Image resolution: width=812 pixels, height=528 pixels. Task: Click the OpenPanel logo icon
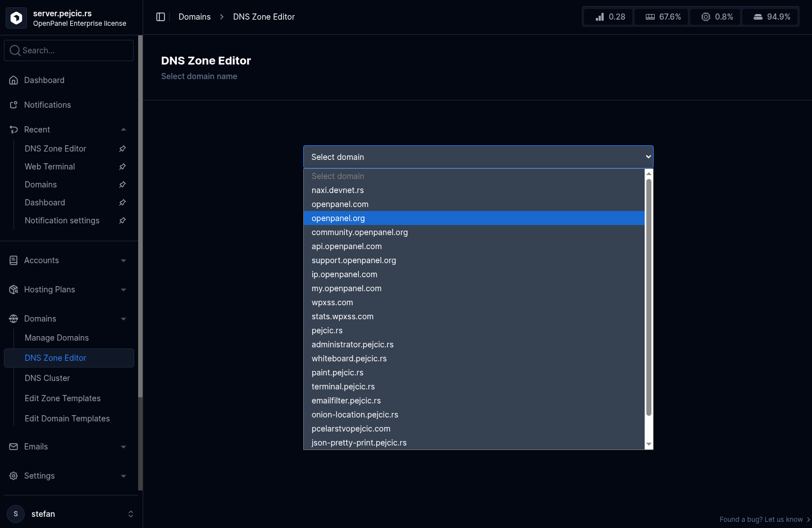click(16, 18)
